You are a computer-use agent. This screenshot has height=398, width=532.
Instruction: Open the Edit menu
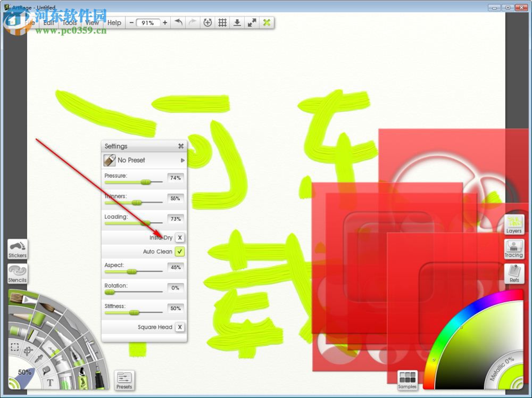click(49, 23)
